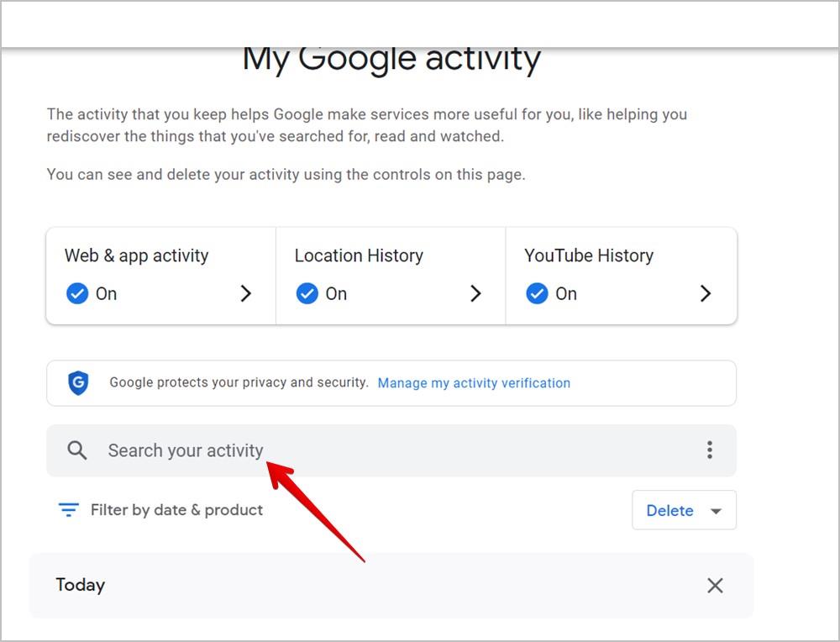Screen dimensions: 840x642
Task: Click 'Google protects your privacy and security' text
Action: tap(239, 382)
